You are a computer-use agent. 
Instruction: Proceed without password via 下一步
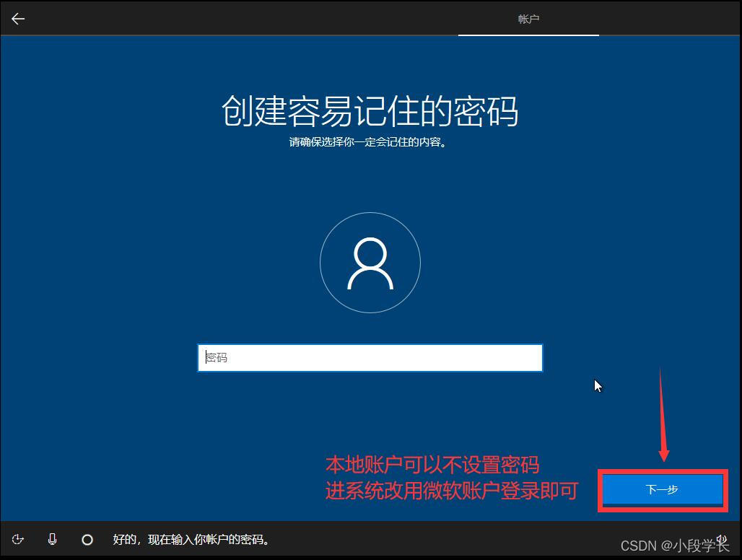click(x=662, y=489)
